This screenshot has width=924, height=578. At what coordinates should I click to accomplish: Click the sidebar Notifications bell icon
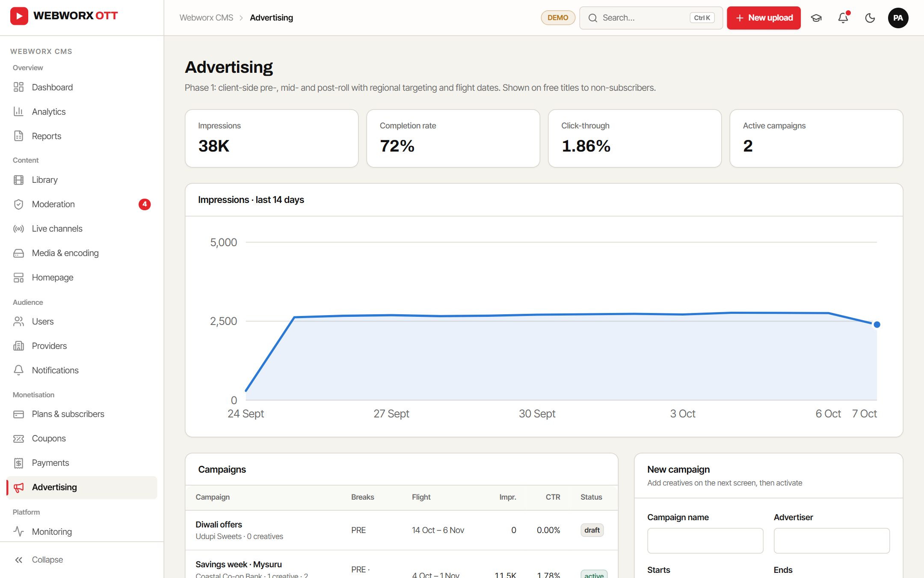18,370
